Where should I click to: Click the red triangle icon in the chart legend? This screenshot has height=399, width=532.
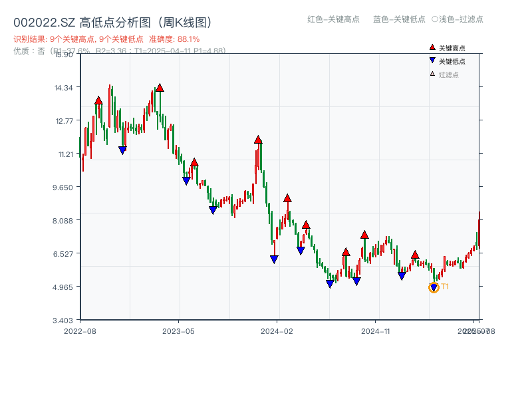(432, 48)
